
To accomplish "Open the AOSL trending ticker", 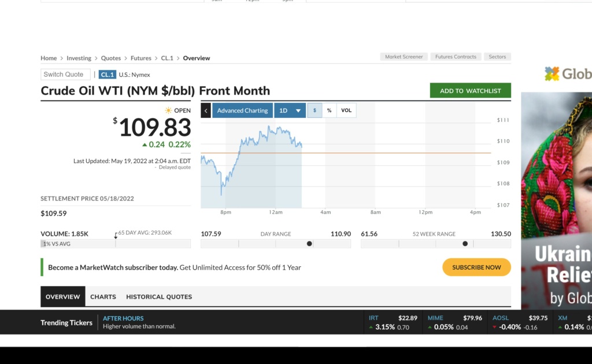I will pyautogui.click(x=520, y=322).
